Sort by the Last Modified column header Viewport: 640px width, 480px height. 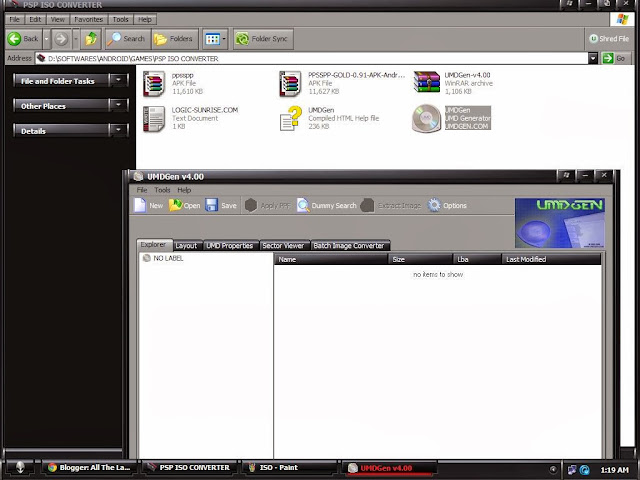[x=551, y=259]
